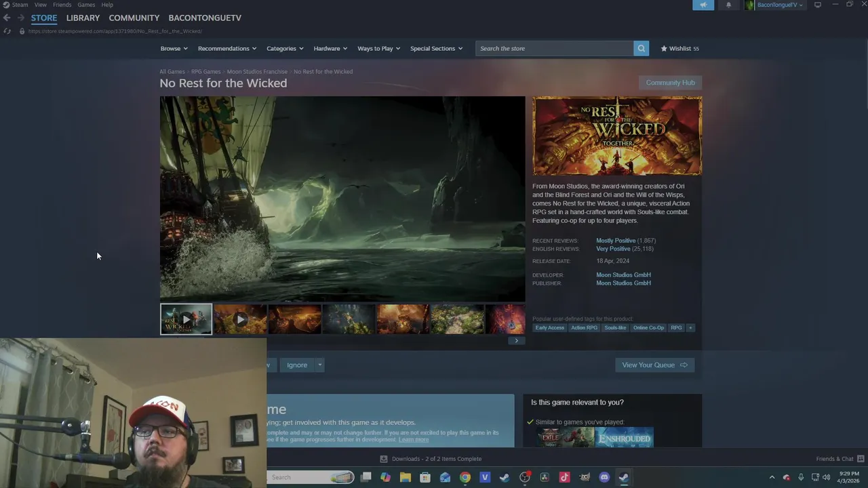Image resolution: width=868 pixels, height=488 pixels.
Task: Open Wishlist 55 link
Action: click(x=680, y=48)
